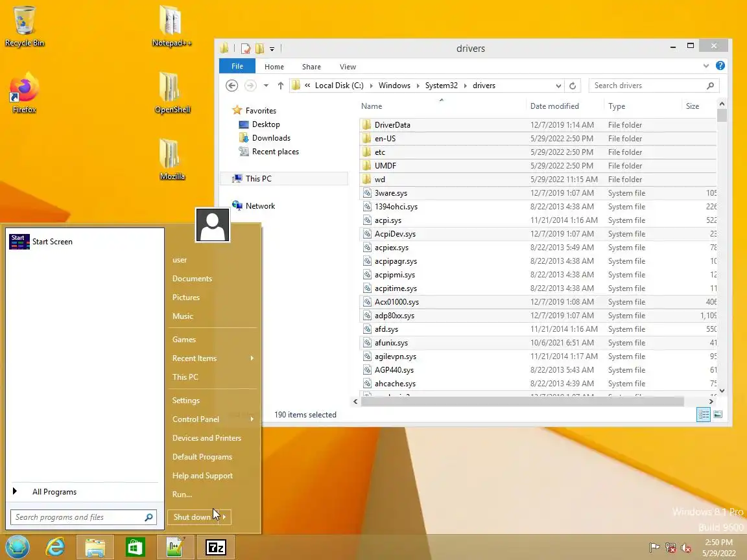The width and height of the screenshot is (747, 560).
Task: Click the System32 breadcrumb separator arrow
Action: pyautogui.click(x=466, y=86)
